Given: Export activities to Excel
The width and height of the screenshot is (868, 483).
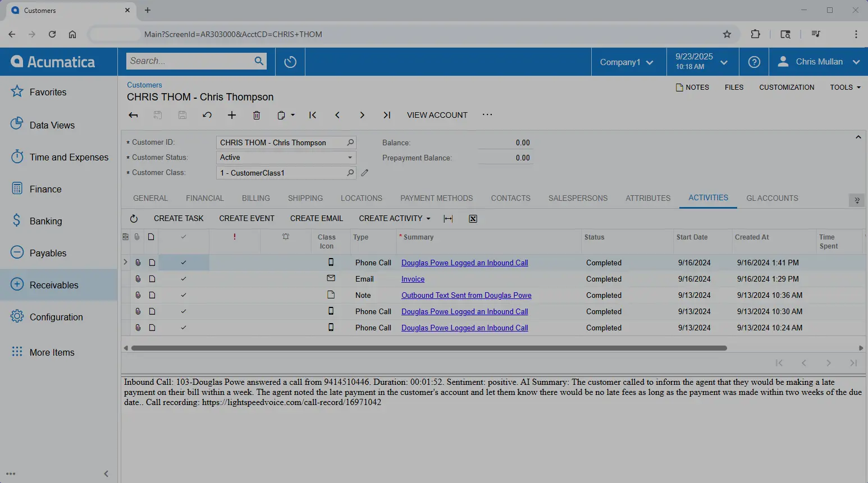Looking at the screenshot, I should tap(472, 218).
